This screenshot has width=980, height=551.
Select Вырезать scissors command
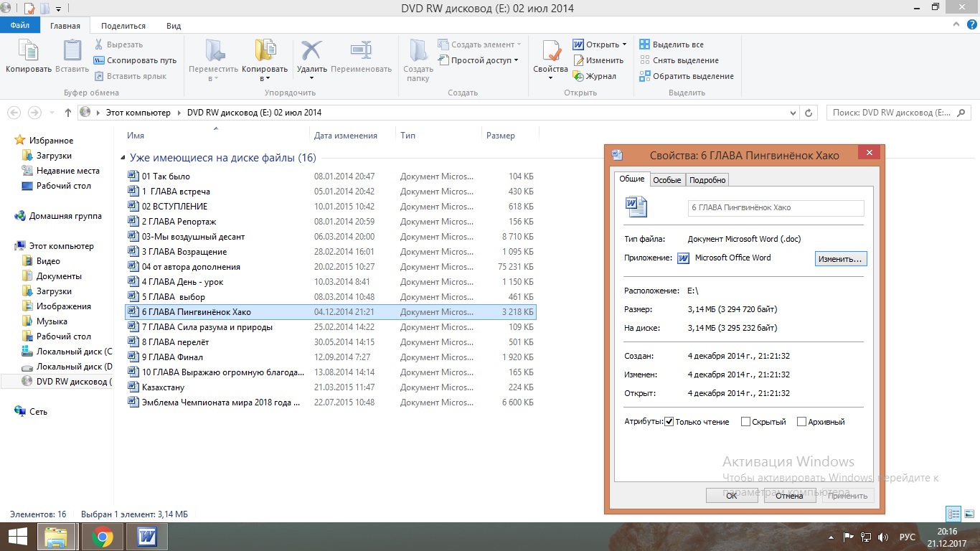[118, 44]
